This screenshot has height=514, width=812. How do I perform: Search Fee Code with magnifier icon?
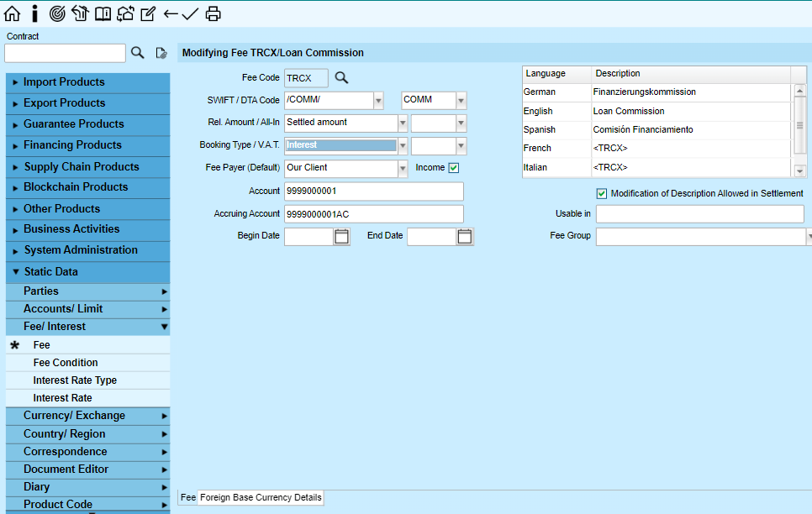(x=341, y=78)
